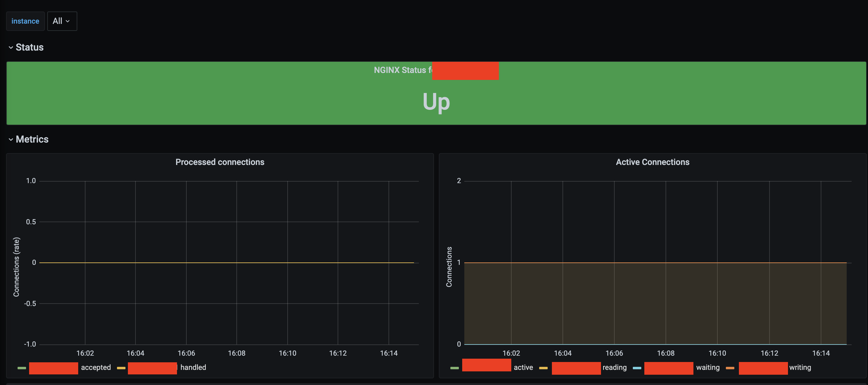Image resolution: width=868 pixels, height=385 pixels.
Task: Click the Up status value
Action: pos(436,101)
